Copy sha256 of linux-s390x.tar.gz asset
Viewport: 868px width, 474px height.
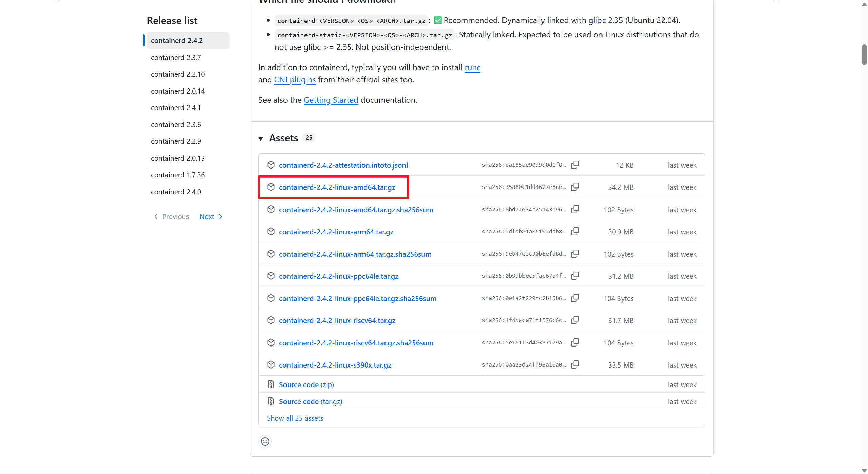[575, 364]
